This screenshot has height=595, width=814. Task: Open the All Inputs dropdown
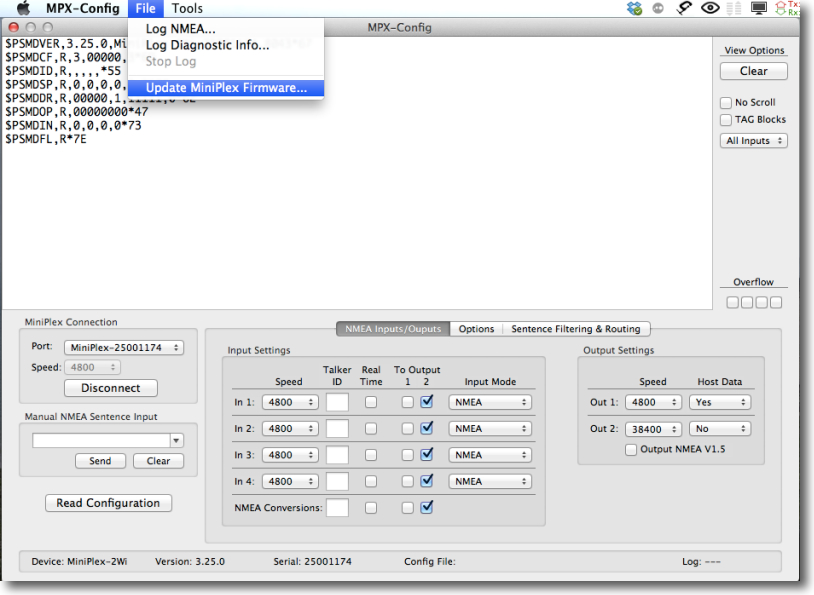click(753, 141)
